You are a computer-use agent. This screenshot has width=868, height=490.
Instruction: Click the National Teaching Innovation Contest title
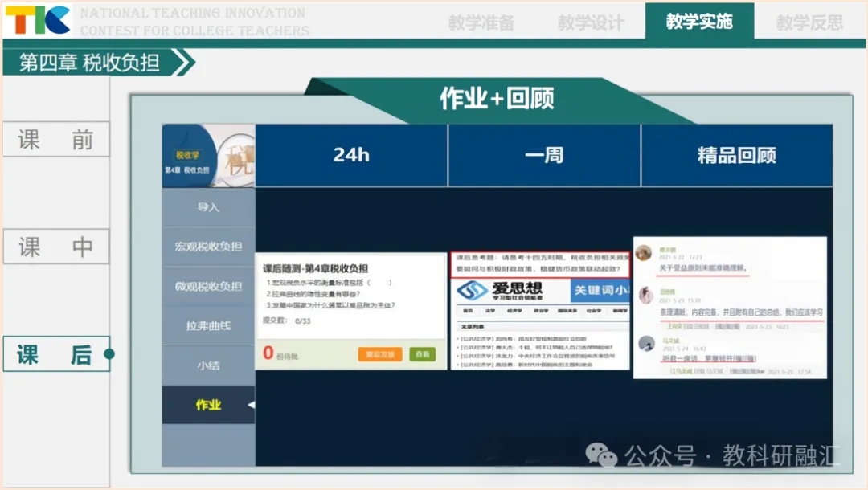194,22
